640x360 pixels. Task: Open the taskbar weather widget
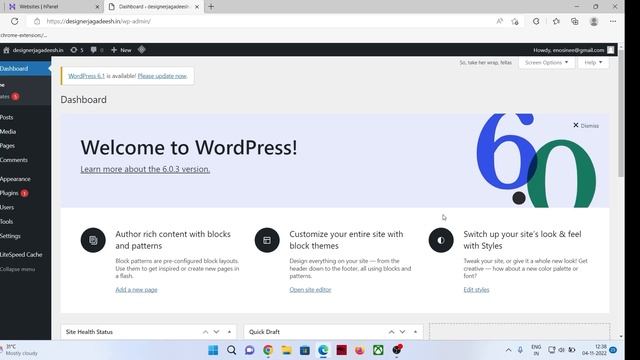coord(20,350)
